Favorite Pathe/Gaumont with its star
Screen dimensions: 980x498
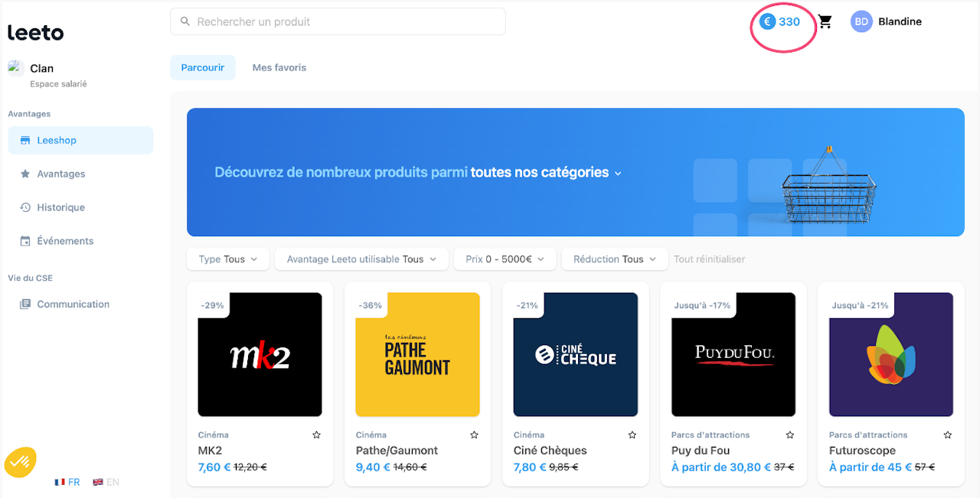pos(474,435)
